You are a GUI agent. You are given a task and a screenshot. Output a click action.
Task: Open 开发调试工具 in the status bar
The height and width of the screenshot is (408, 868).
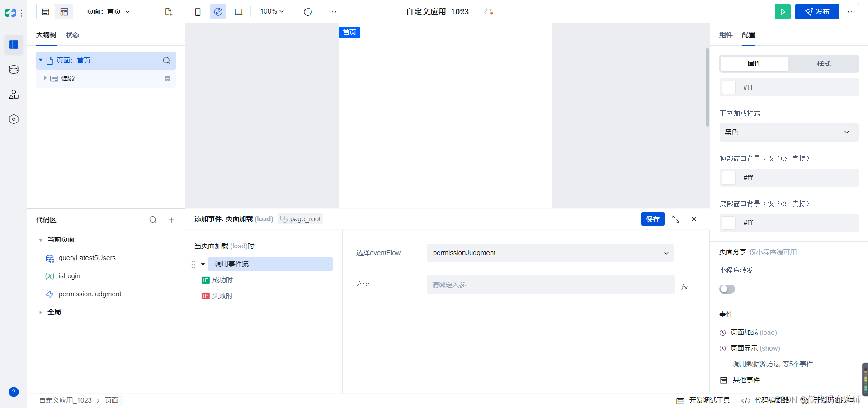[x=703, y=400]
